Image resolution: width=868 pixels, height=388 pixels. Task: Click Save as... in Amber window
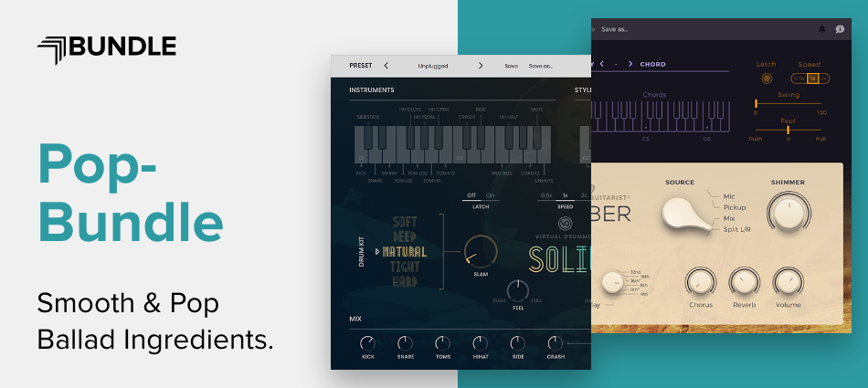coord(615,29)
